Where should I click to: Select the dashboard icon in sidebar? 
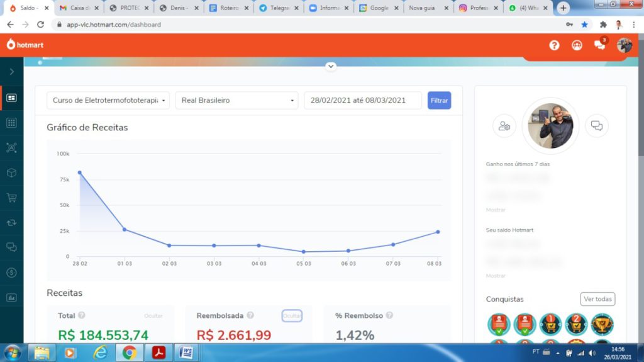11,98
